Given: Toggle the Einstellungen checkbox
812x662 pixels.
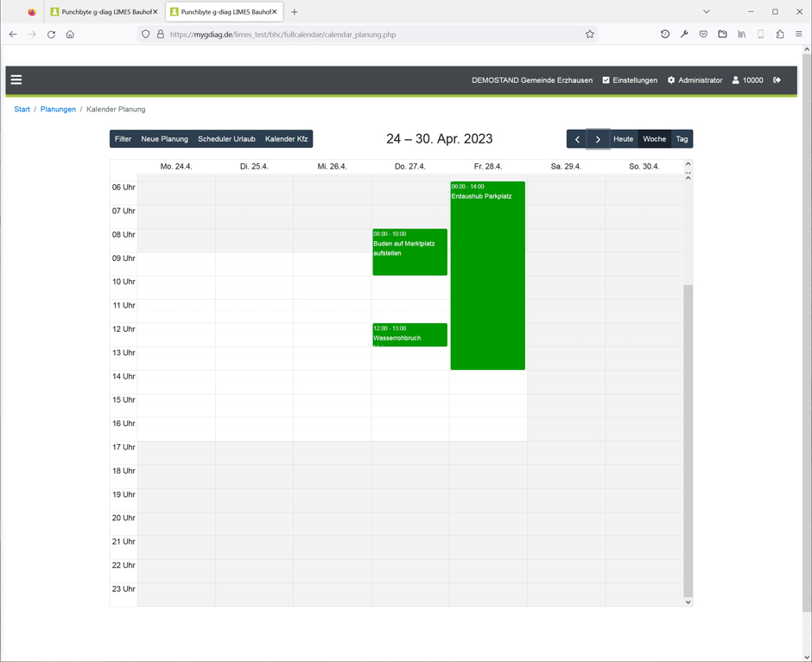Looking at the screenshot, I should point(606,80).
